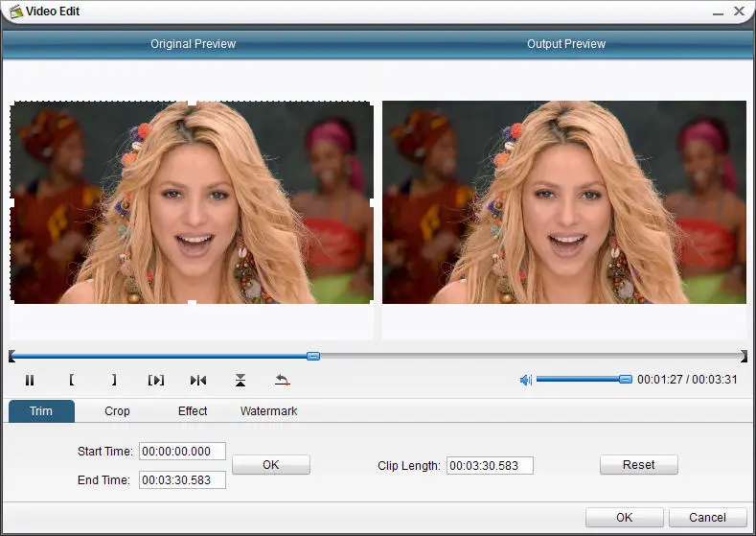Open the Crop tab

click(117, 411)
